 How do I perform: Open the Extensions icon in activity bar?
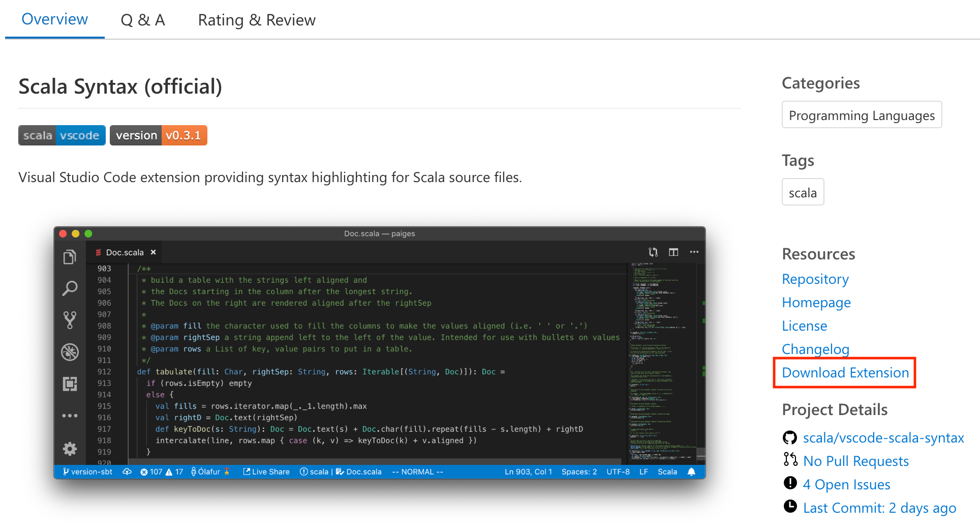pyautogui.click(x=70, y=384)
